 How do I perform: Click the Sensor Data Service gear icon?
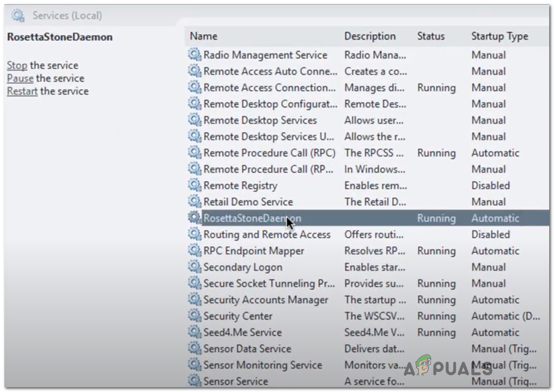[x=195, y=349]
